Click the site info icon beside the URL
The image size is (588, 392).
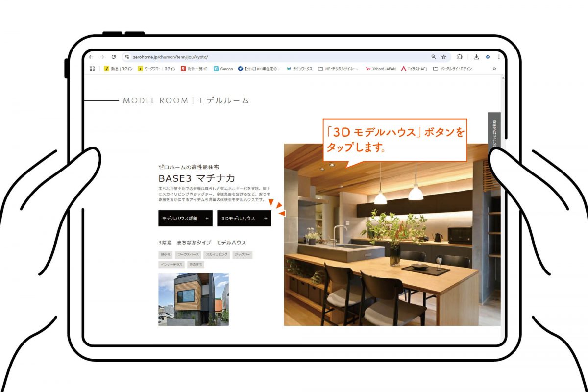pyautogui.click(x=126, y=57)
